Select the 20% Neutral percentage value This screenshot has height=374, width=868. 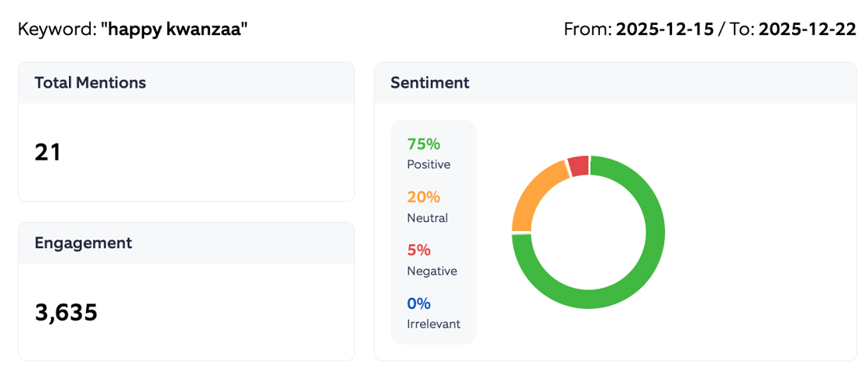(423, 197)
